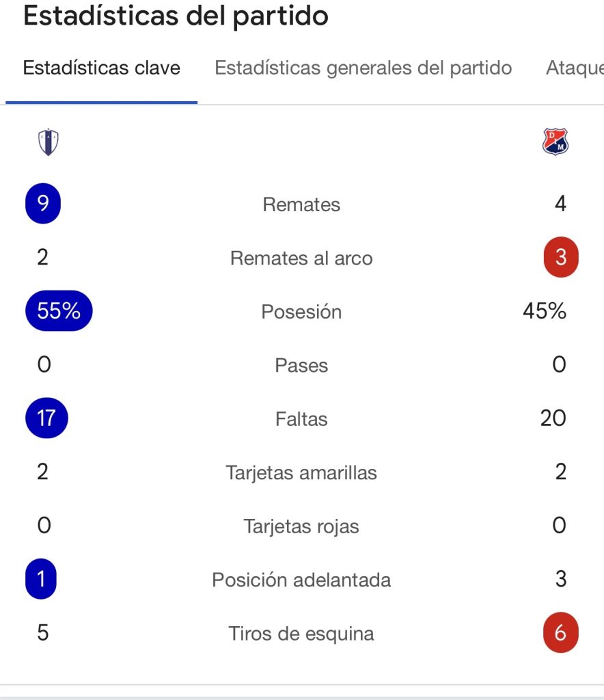
Task: Click the Faltas stat label
Action: [x=301, y=418]
